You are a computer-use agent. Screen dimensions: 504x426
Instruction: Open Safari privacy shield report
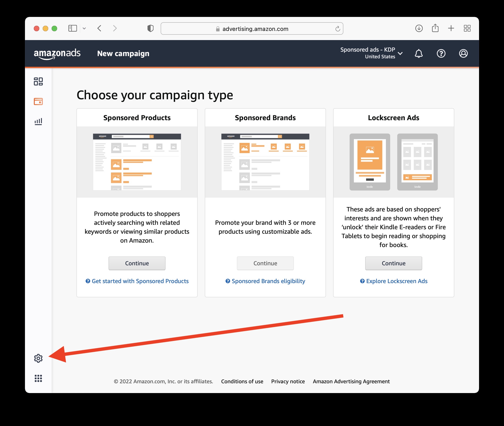pyautogui.click(x=150, y=28)
